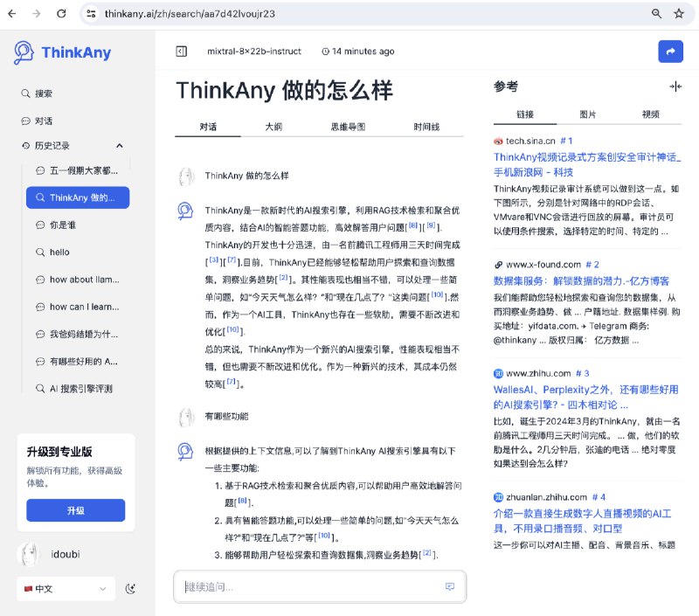Switch to the 对话 tab
The height and width of the screenshot is (616, 699).
point(208,127)
